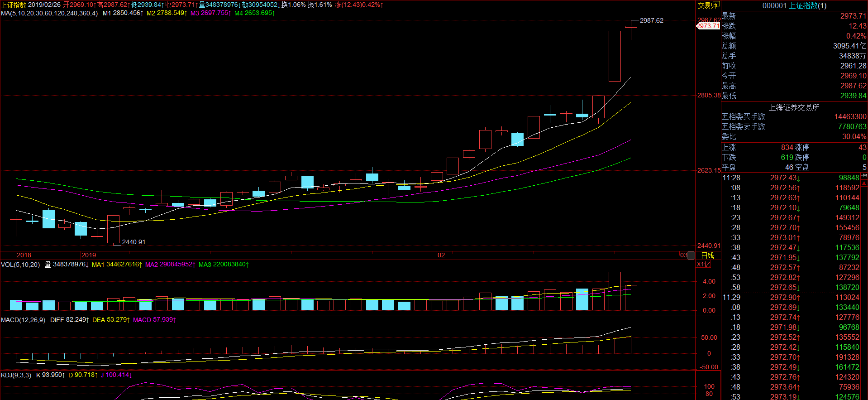Click the M3 2697.755 moving average value
Screen dimensions: 868x400
click(211, 13)
